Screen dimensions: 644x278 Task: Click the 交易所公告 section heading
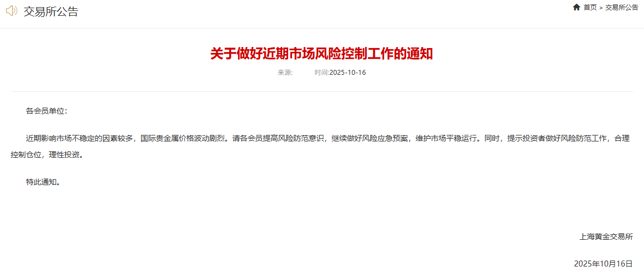click(51, 11)
